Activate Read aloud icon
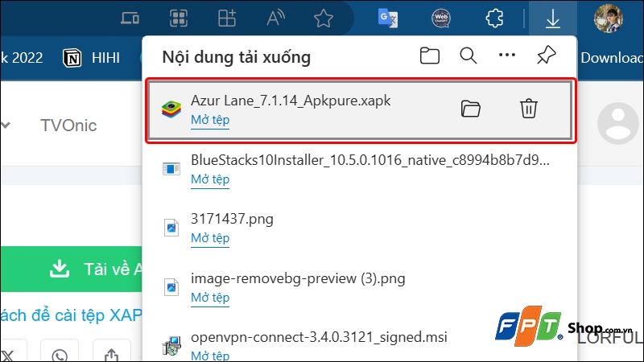 tap(275, 19)
